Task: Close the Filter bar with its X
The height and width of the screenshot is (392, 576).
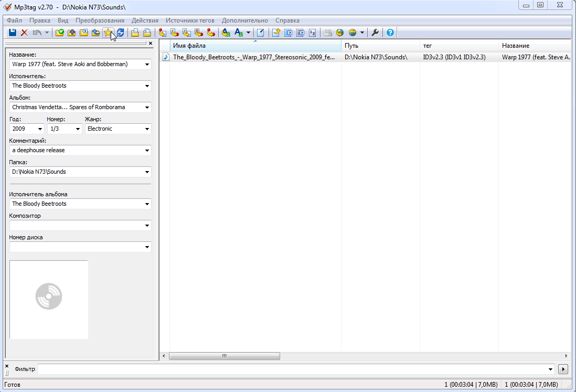Action: (7, 366)
